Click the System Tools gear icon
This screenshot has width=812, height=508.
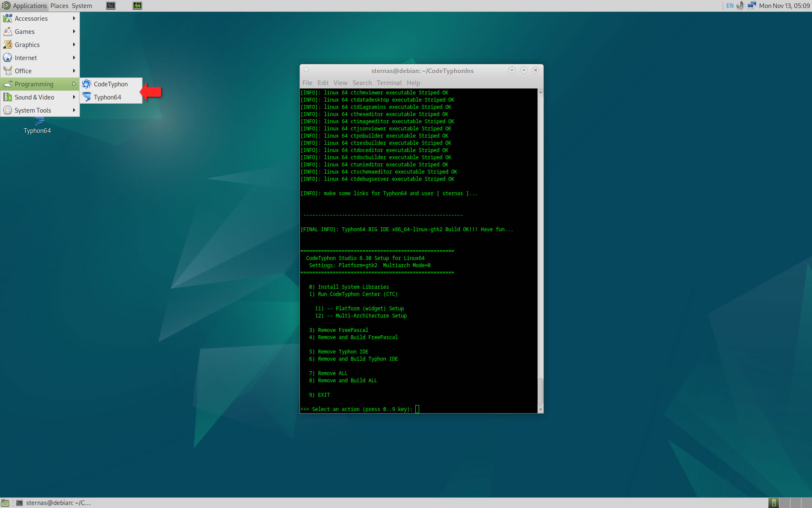pyautogui.click(x=8, y=110)
